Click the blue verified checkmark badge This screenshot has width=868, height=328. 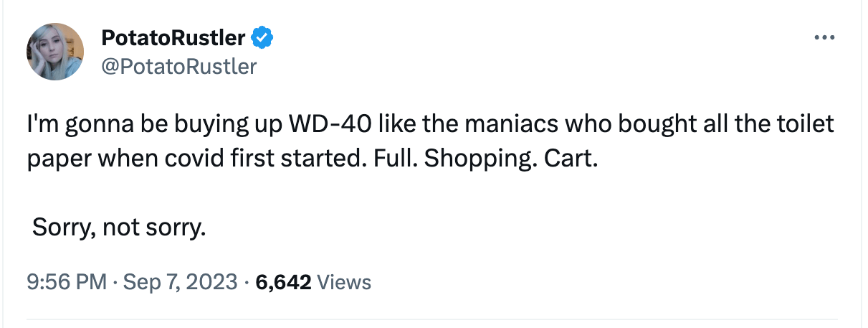coord(264,37)
